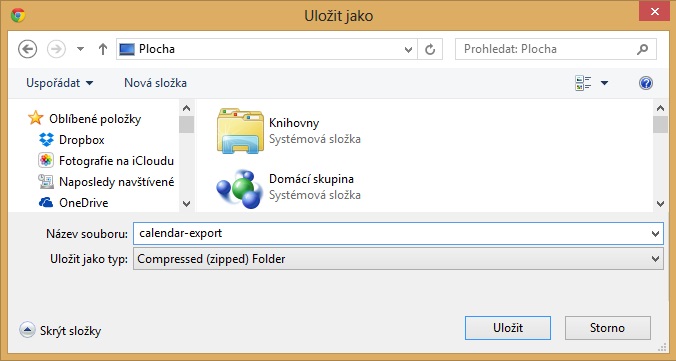
Task: Open view options dropdown arrow
Action: pyautogui.click(x=604, y=83)
